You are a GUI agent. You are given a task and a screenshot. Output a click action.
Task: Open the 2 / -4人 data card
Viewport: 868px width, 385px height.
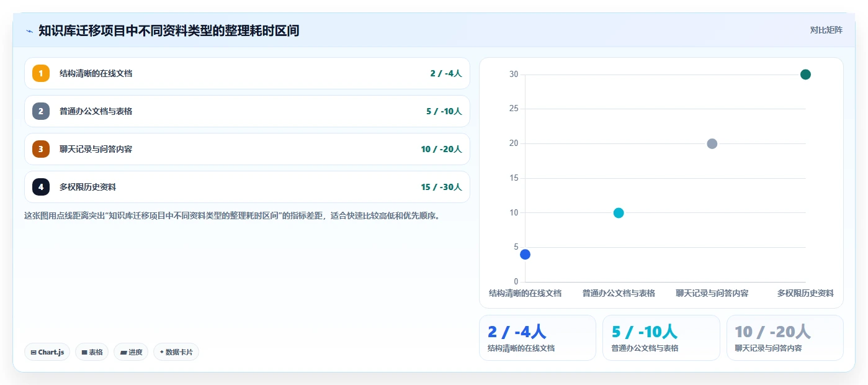[537, 338]
